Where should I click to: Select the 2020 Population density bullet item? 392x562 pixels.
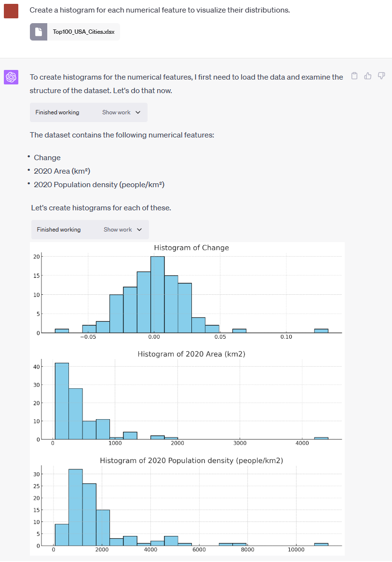point(99,184)
